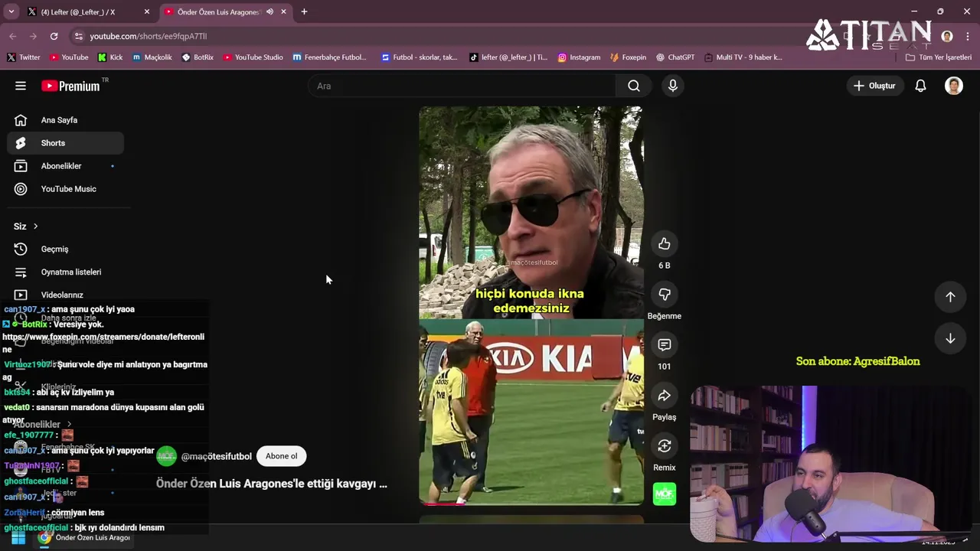Focus the Ara search field

pos(462,86)
